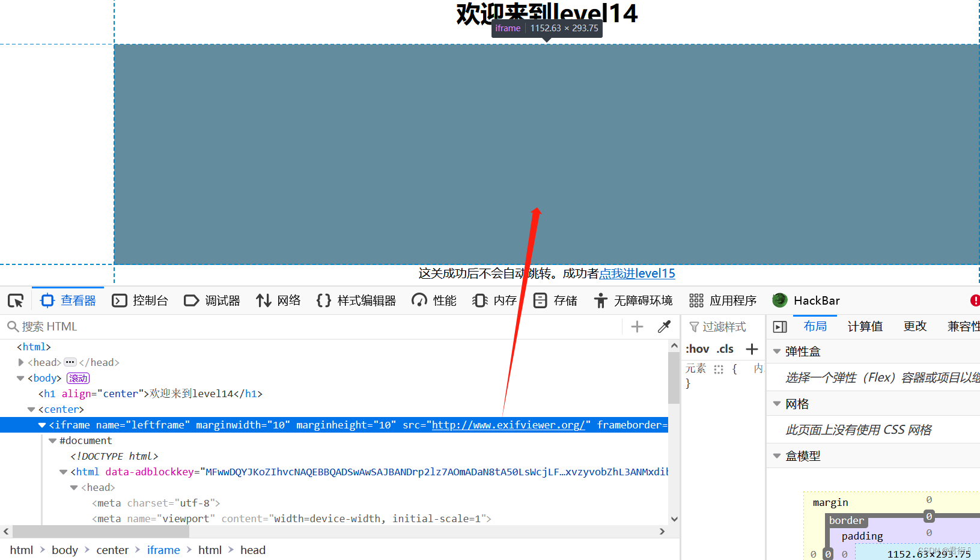Click the center breadcrumb
Viewport: 980px width, 560px height.
click(x=112, y=550)
